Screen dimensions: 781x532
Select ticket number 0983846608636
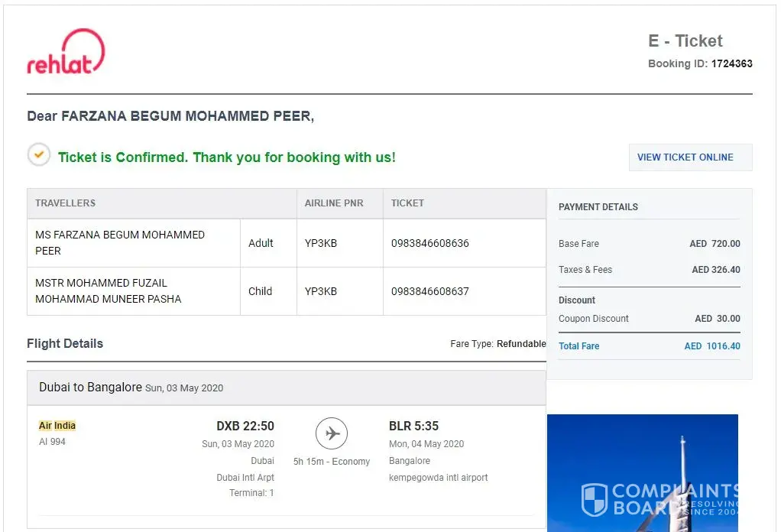430,243
